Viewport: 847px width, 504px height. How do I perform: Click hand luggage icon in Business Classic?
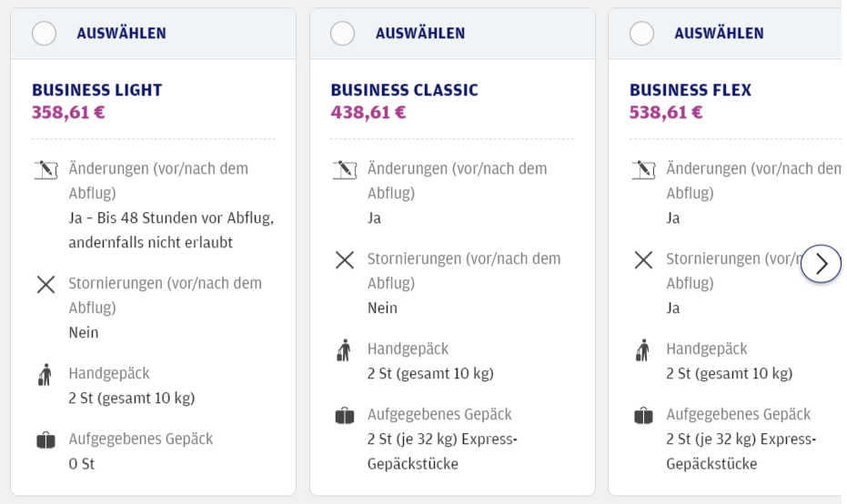tap(344, 349)
